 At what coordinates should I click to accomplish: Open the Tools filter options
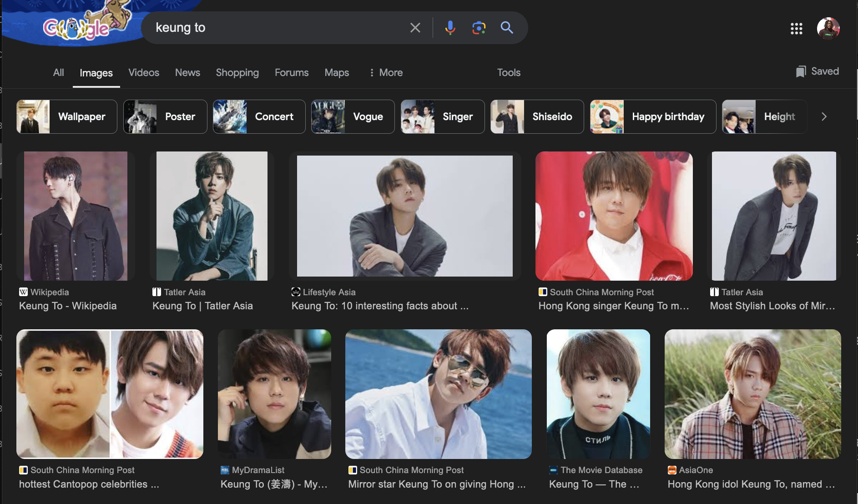click(508, 73)
